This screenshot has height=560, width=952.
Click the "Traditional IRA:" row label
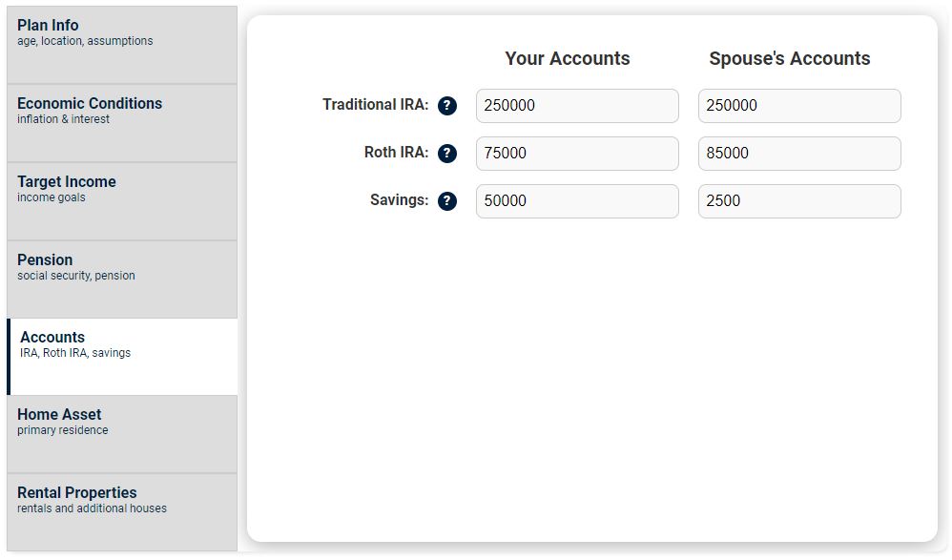375,105
